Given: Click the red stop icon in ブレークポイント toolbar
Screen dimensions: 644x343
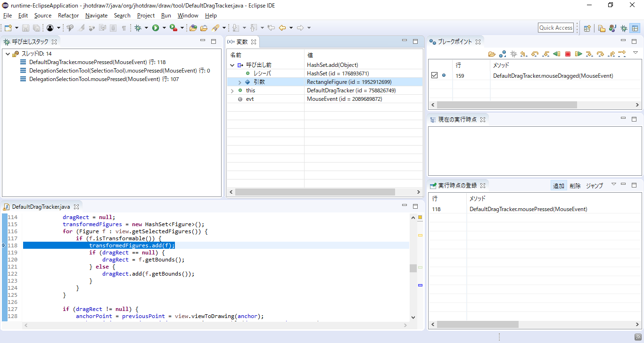Looking at the screenshot, I should [x=568, y=54].
